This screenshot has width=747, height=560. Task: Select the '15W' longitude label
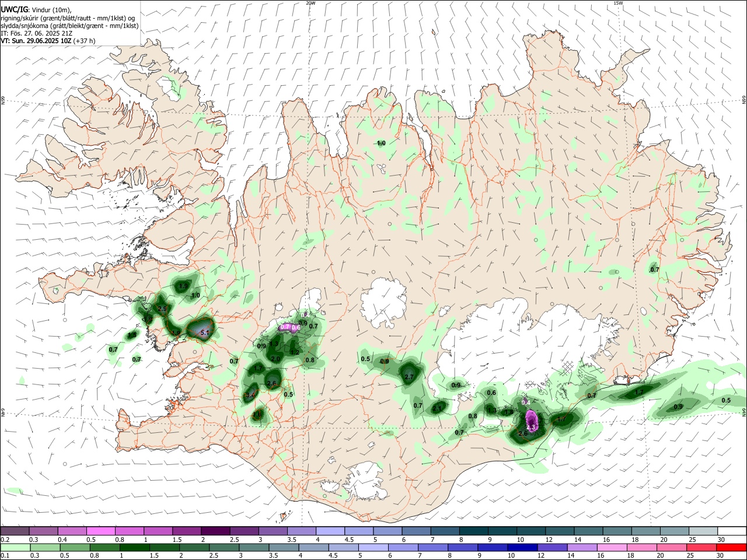point(618,3)
